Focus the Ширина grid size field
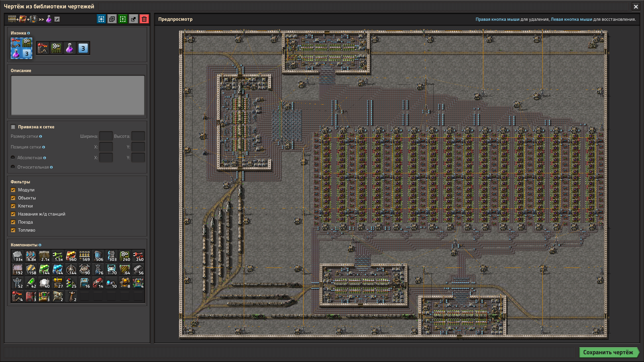This screenshot has width=644, height=362. coord(106,136)
